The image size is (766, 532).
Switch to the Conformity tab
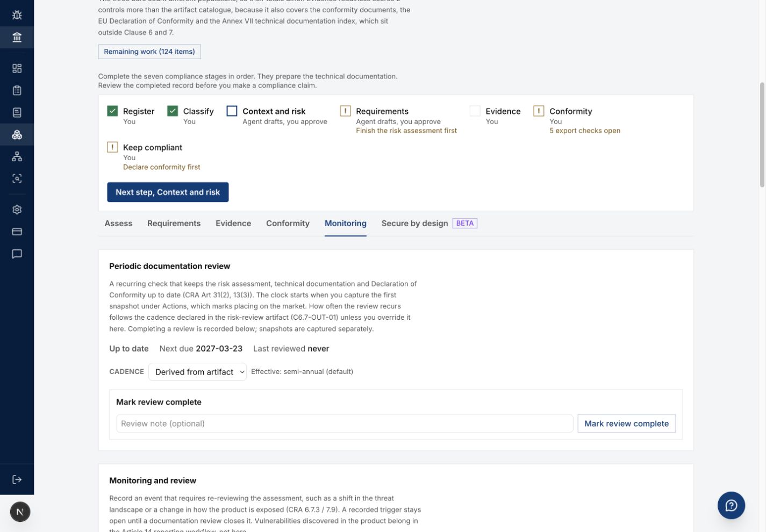tap(288, 223)
